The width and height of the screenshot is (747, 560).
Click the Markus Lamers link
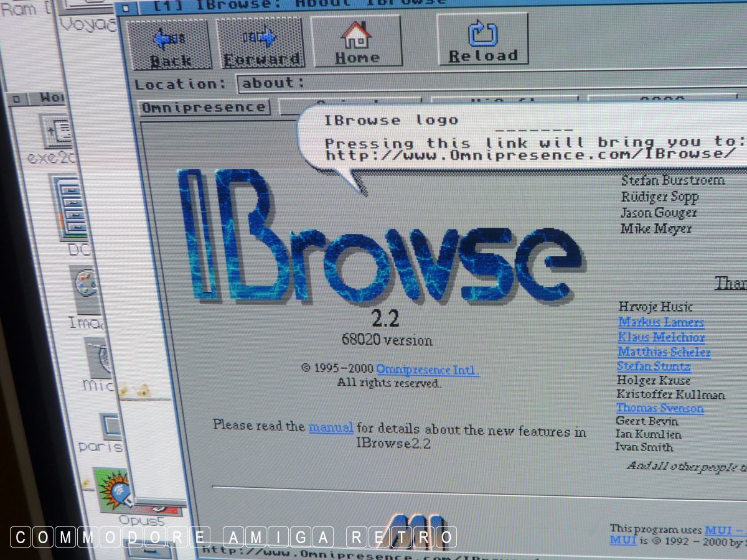click(x=660, y=322)
